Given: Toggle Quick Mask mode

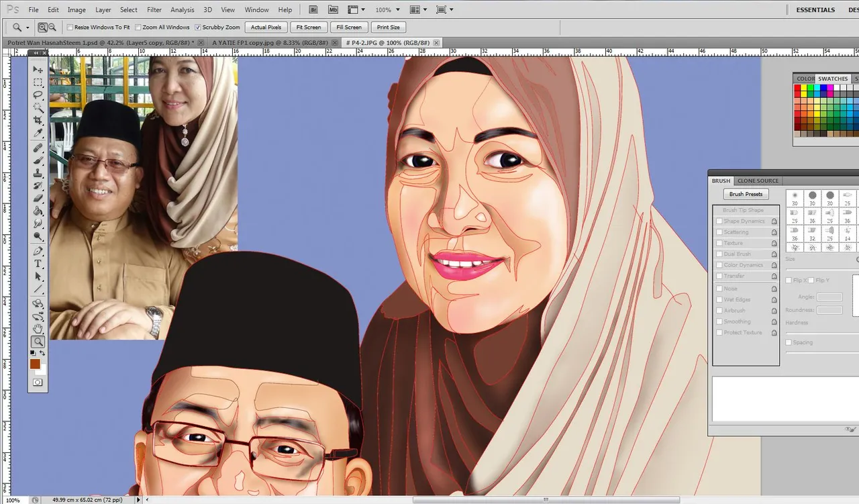Looking at the screenshot, I should coord(38,383).
